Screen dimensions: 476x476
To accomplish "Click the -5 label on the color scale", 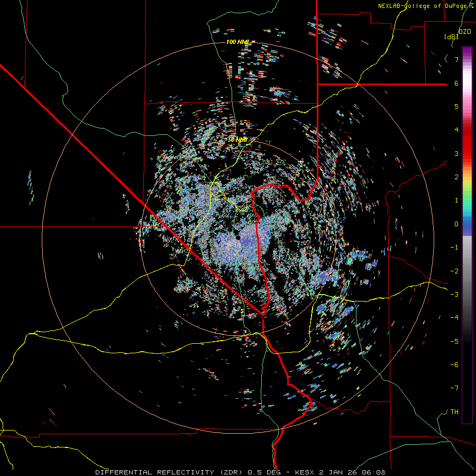I will 454,342.
